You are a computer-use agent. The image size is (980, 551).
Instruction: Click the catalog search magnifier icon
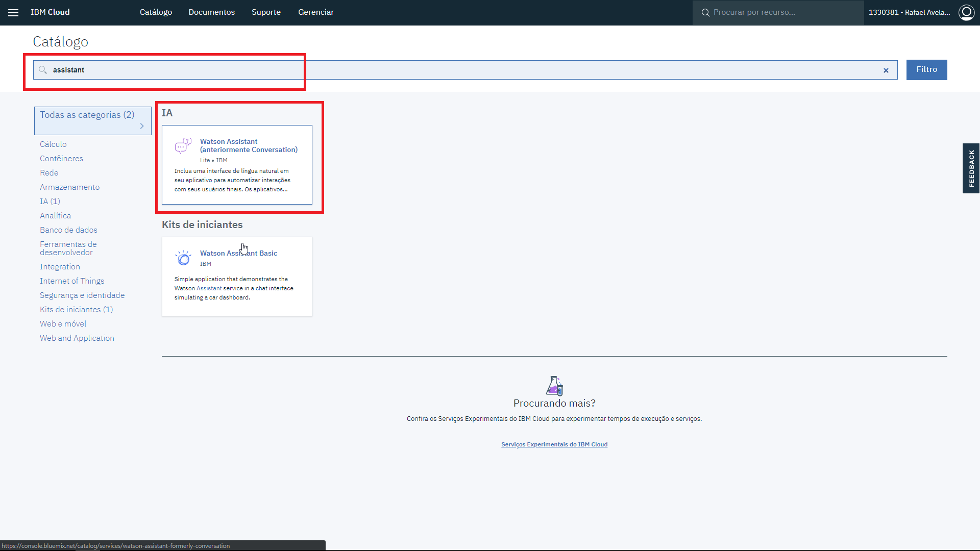click(x=43, y=70)
